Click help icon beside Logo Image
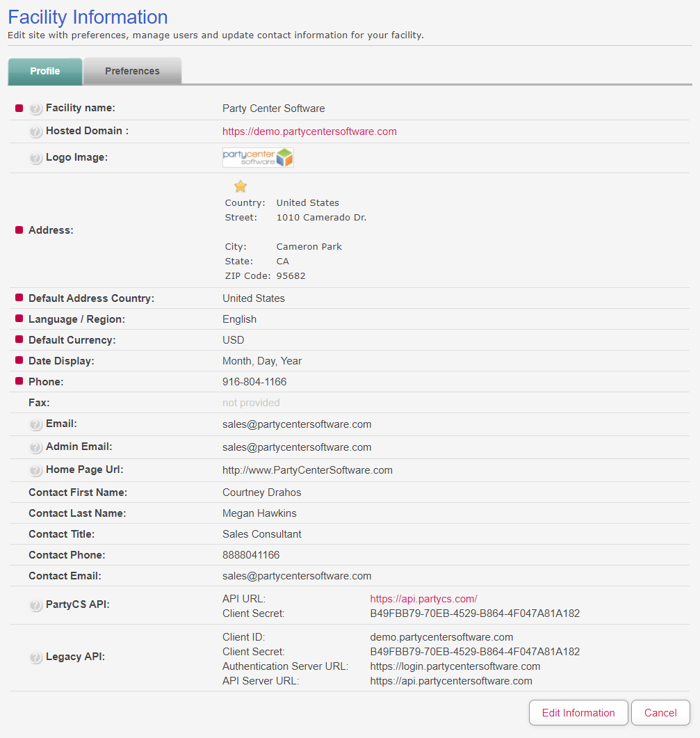The width and height of the screenshot is (700, 738). (35, 158)
